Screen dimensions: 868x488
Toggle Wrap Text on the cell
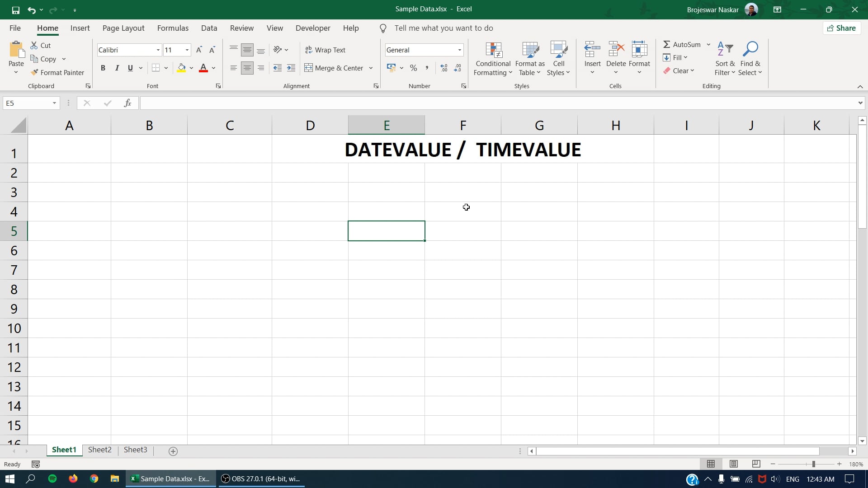coord(325,50)
